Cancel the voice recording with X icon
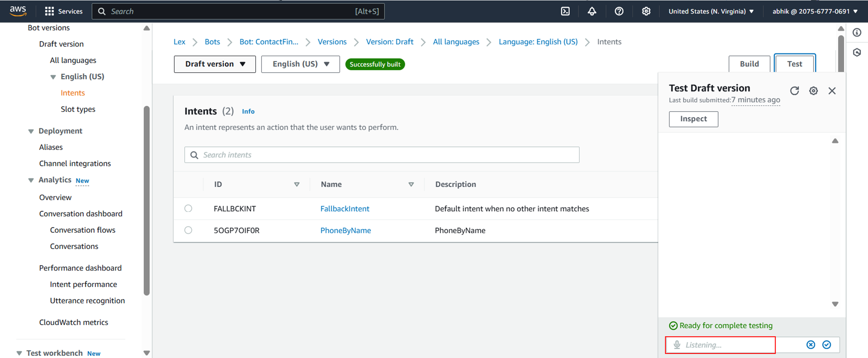 coord(810,344)
